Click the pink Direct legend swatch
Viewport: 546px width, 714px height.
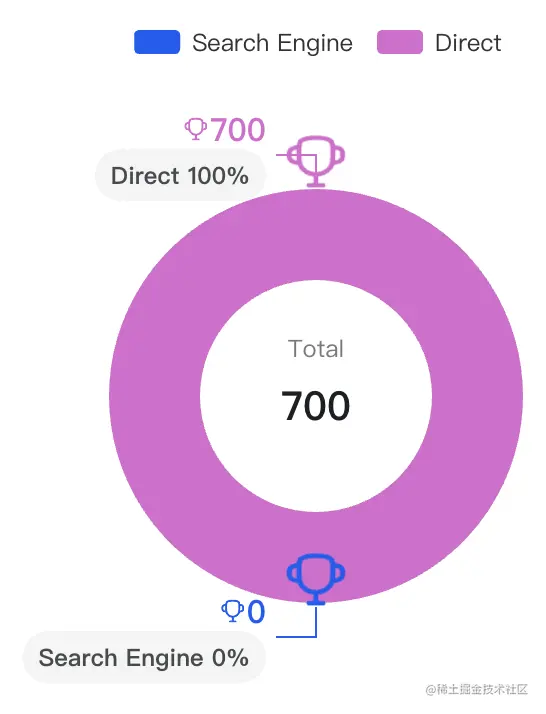pyautogui.click(x=400, y=42)
